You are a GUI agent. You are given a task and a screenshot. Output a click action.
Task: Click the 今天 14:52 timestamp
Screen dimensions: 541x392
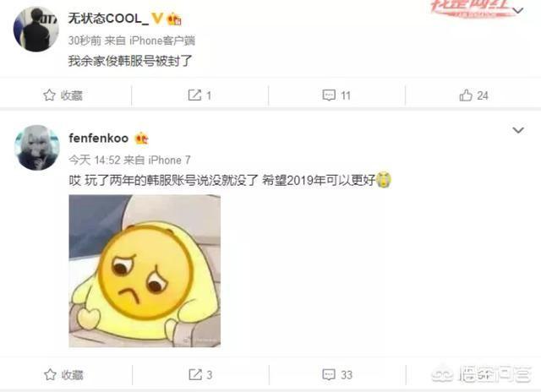(94, 161)
